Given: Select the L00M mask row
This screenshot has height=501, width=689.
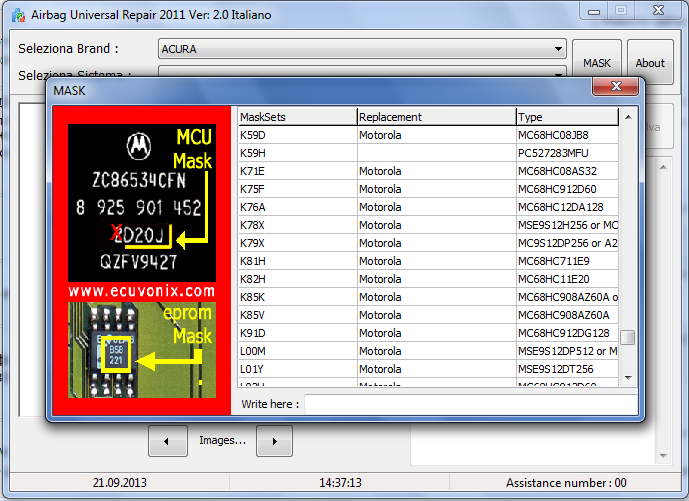Looking at the screenshot, I should pos(428,351).
